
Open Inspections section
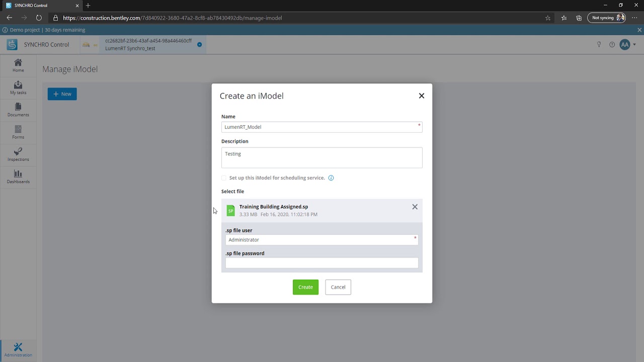[x=18, y=154]
